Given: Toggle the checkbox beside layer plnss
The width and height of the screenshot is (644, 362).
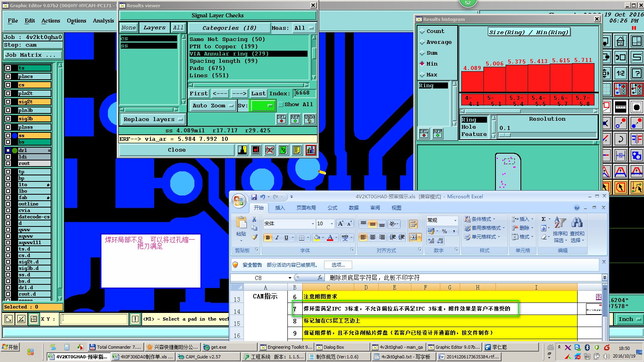Looking at the screenshot, I should click(x=8, y=127).
